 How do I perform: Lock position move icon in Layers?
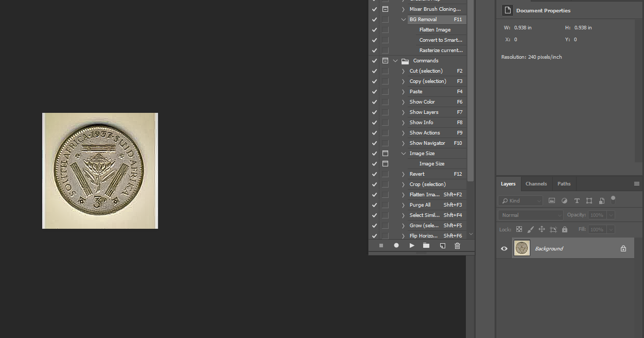point(542,229)
